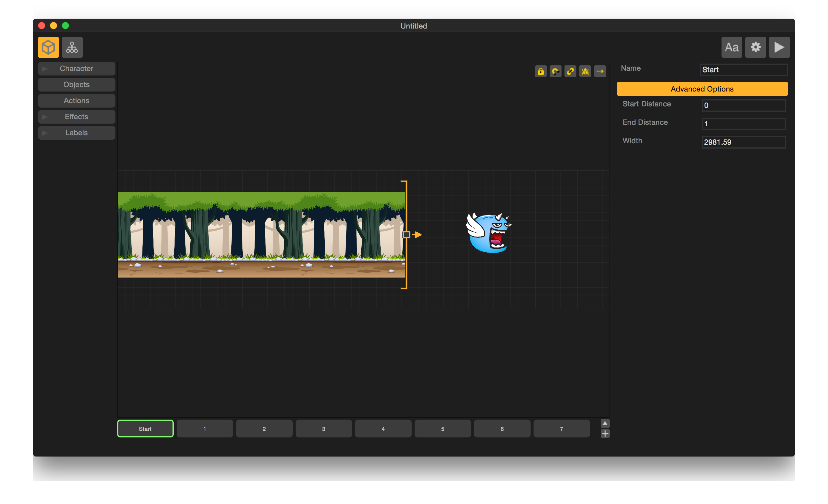Open the Aa text tool
This screenshot has height=504, width=828.
(732, 47)
